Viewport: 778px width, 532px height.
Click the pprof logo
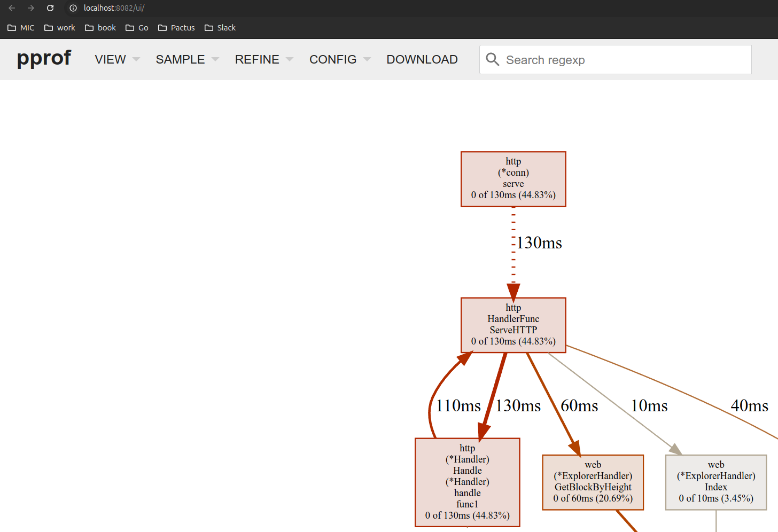coord(44,58)
